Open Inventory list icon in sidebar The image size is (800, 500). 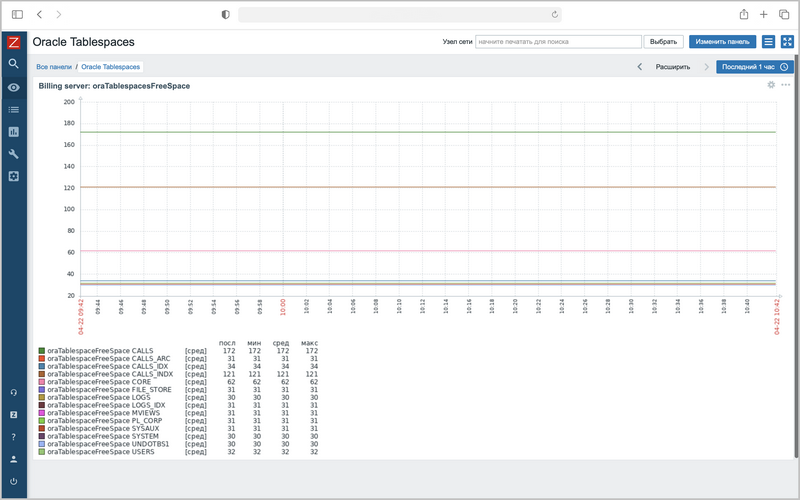[14, 110]
